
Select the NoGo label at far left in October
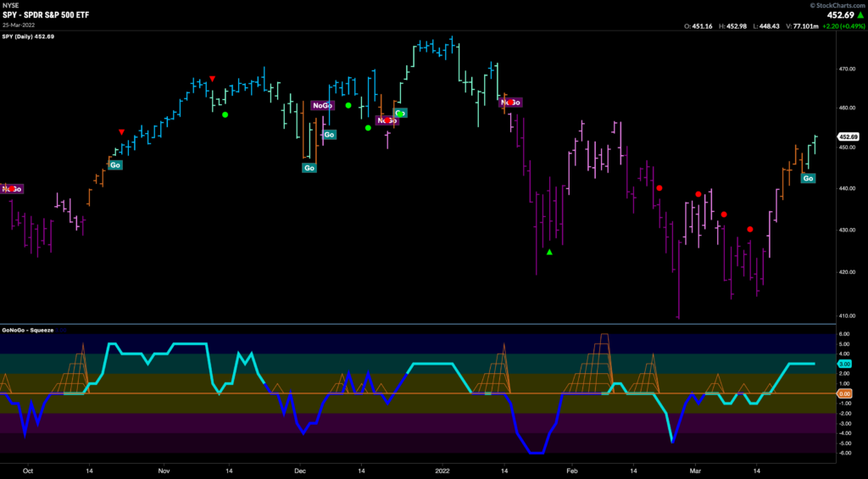pyautogui.click(x=11, y=189)
